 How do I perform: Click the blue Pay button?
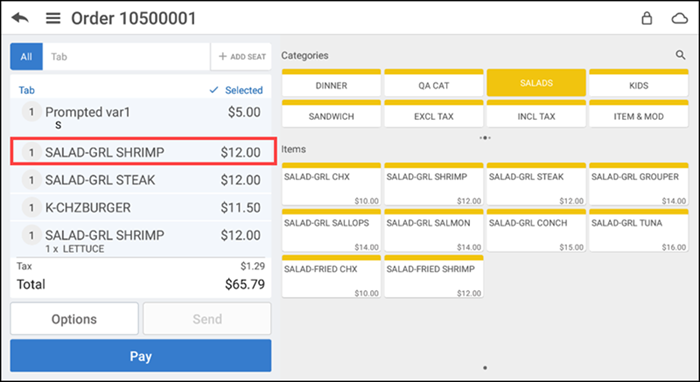coord(141,356)
